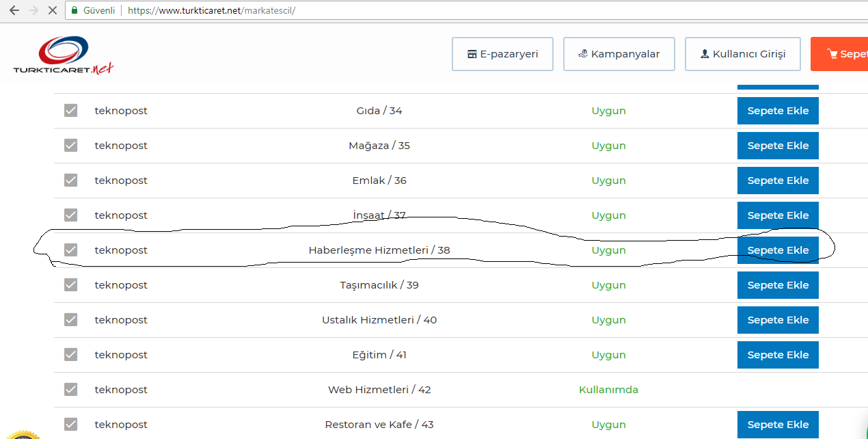Open Kullanıcı Girişi with the user icon

[x=743, y=54]
